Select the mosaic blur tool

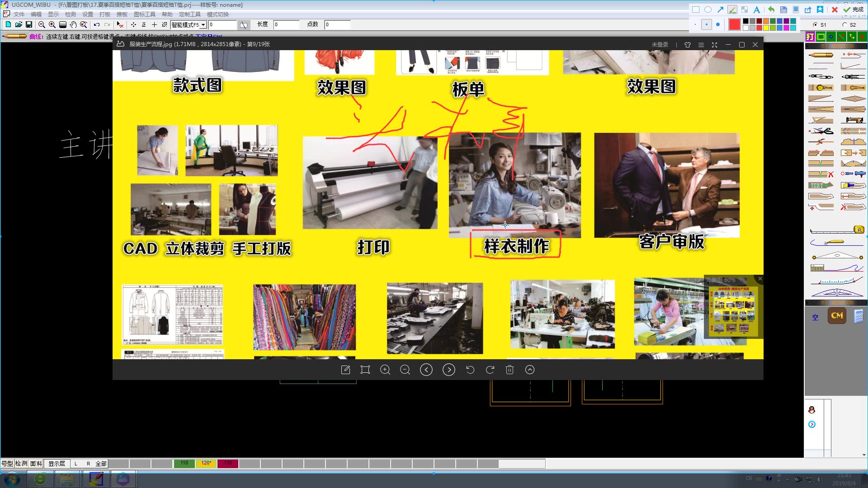744,9
